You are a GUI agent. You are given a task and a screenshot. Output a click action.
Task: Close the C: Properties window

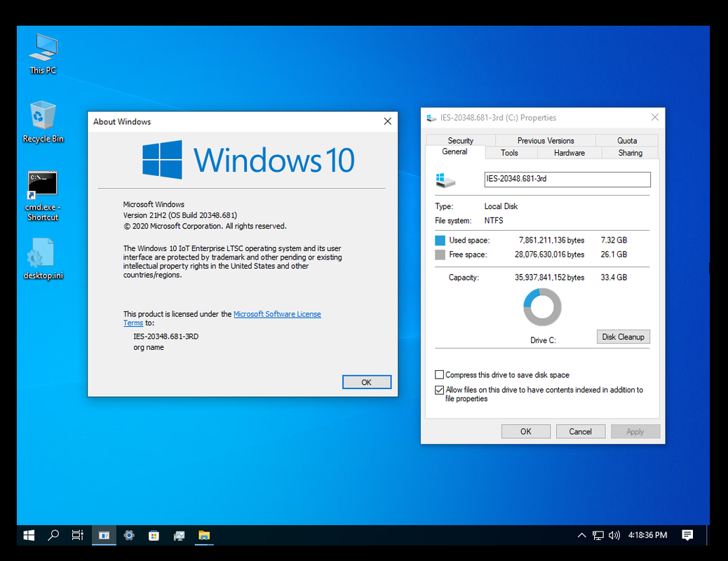pyautogui.click(x=655, y=117)
